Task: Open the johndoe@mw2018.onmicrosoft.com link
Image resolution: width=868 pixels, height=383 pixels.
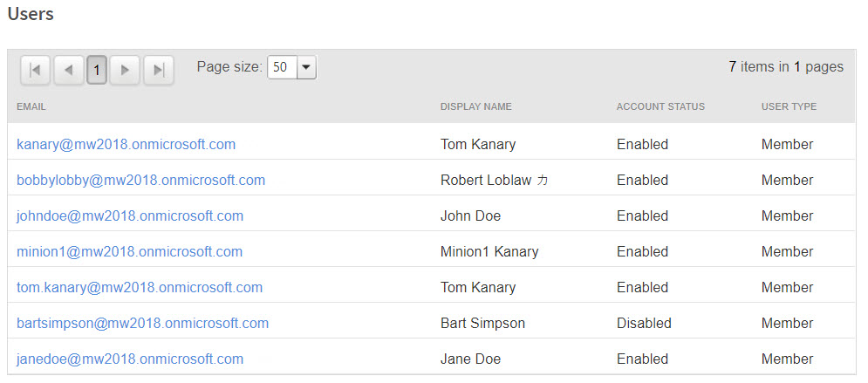Action: tap(130, 215)
